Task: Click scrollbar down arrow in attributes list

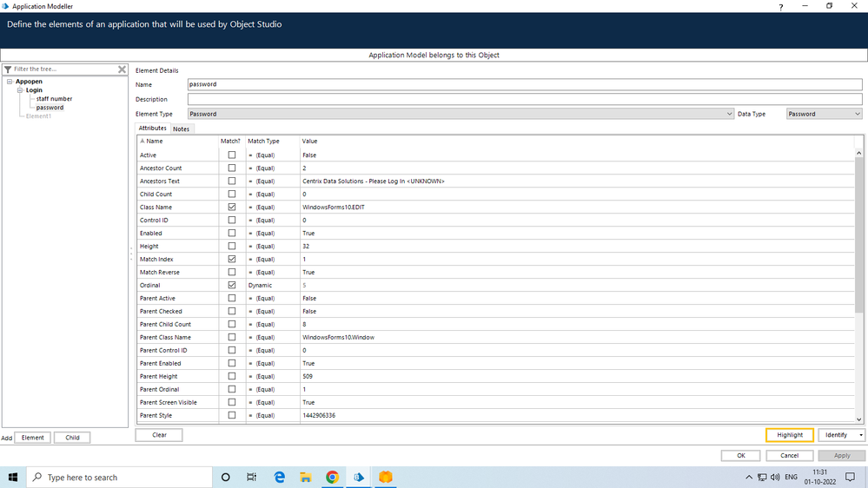Action: pyautogui.click(x=858, y=420)
